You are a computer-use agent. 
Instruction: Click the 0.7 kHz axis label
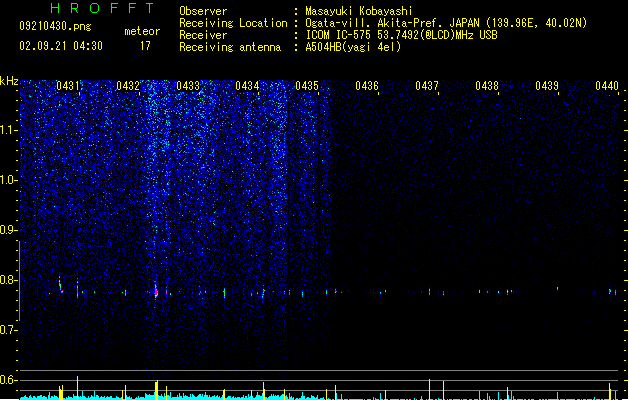8,330
